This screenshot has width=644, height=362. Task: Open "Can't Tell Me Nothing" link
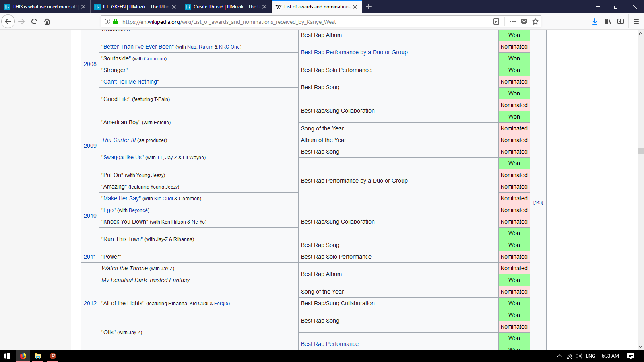coord(130,82)
